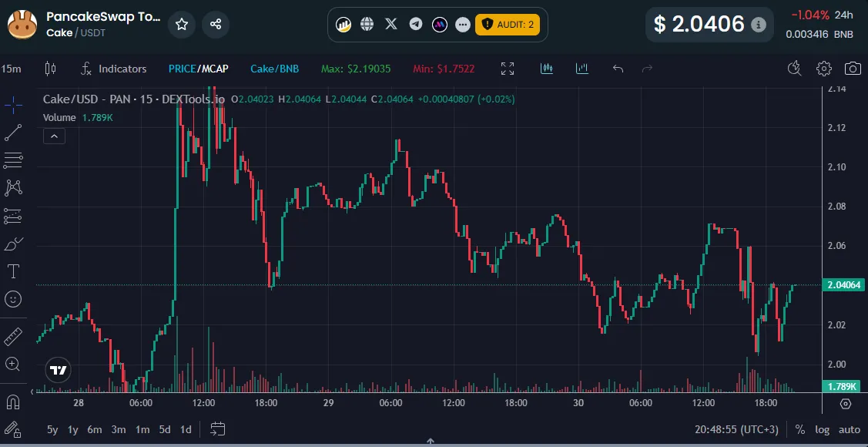The width and height of the screenshot is (868, 447).
Task: Collapse the indicator legend chevron
Action: coord(54,136)
